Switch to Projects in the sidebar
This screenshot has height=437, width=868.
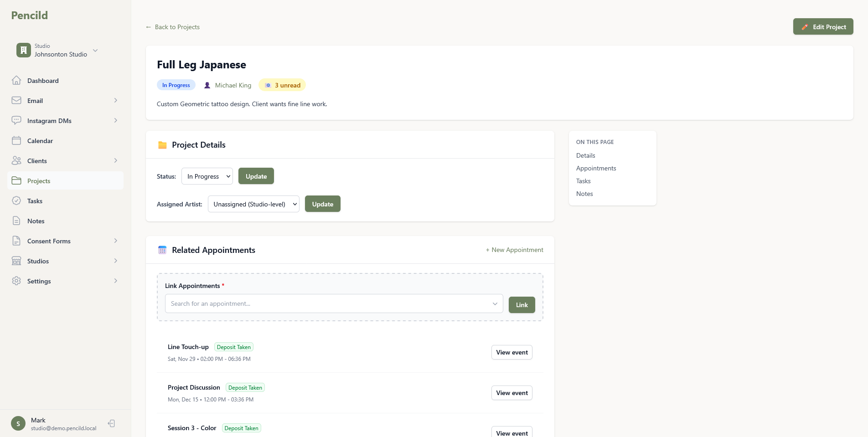(x=38, y=180)
